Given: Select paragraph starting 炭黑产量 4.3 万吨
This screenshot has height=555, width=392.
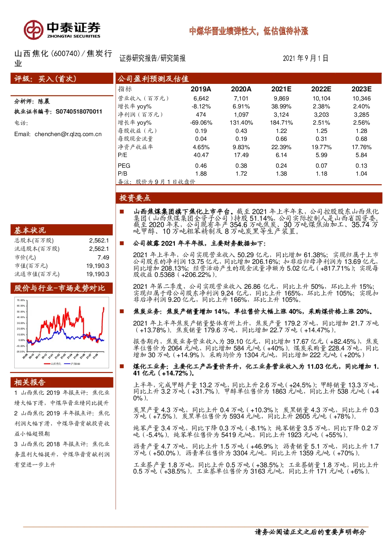Looking at the screenshot, I should pyautogui.click(x=256, y=413).
